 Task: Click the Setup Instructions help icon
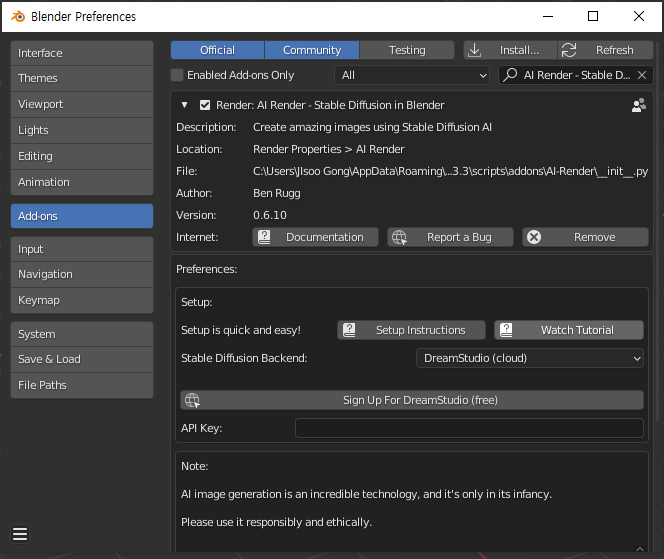point(349,330)
